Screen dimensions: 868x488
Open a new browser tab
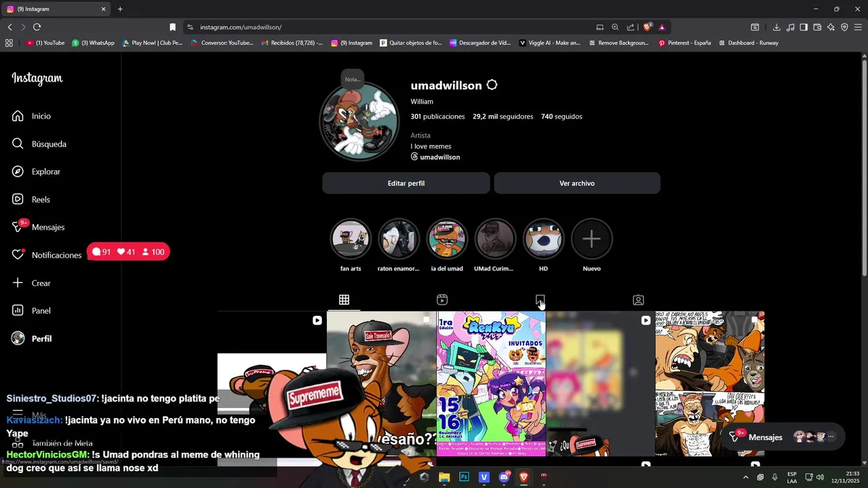pyautogui.click(x=120, y=9)
